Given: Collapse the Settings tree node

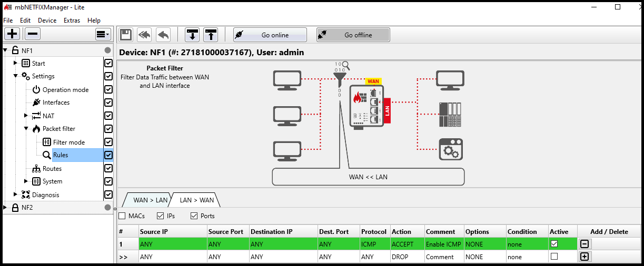Looking at the screenshot, I should click(16, 76).
